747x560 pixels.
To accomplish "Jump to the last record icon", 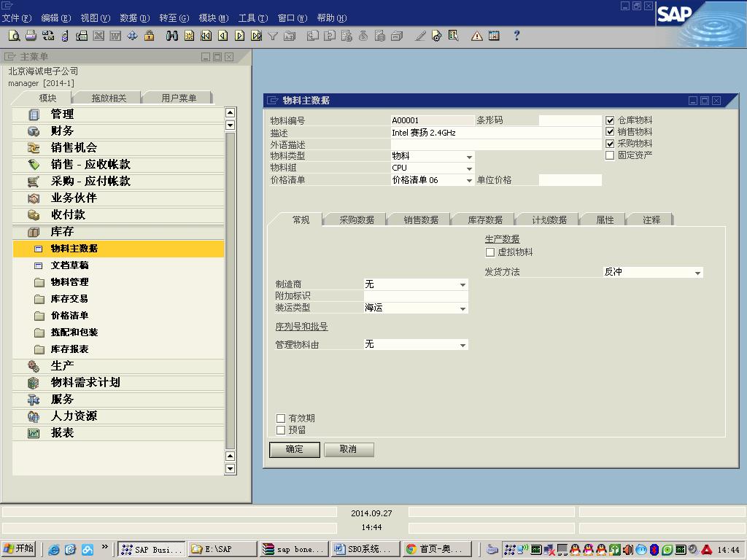I will click(x=256, y=36).
